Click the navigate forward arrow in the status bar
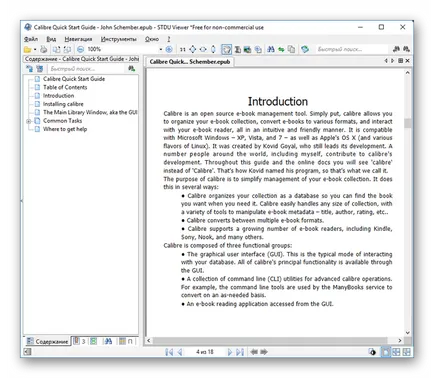Viewport: 434px width, 378px height. [264, 352]
